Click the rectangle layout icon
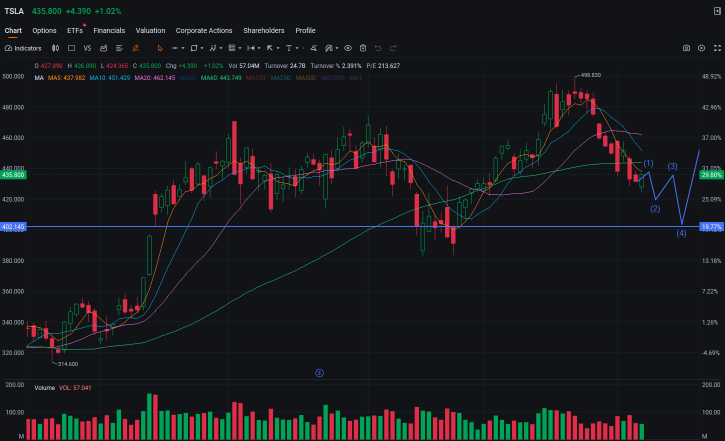The height and width of the screenshot is (441, 725). tap(71, 48)
